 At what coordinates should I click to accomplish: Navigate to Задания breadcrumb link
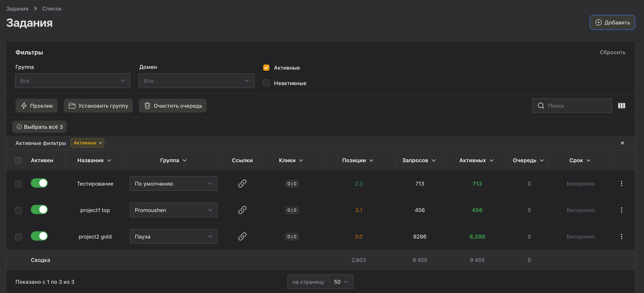pyautogui.click(x=17, y=8)
